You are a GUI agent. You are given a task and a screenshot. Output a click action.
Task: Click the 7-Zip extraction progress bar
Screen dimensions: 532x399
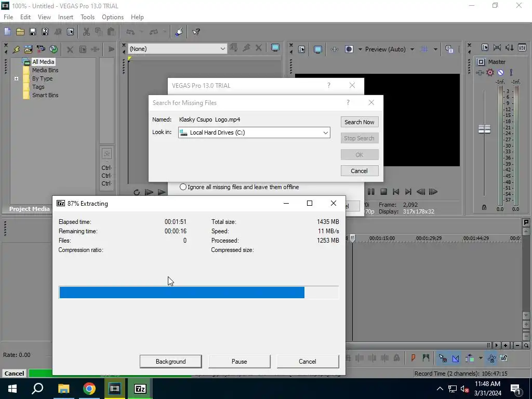coord(199,292)
